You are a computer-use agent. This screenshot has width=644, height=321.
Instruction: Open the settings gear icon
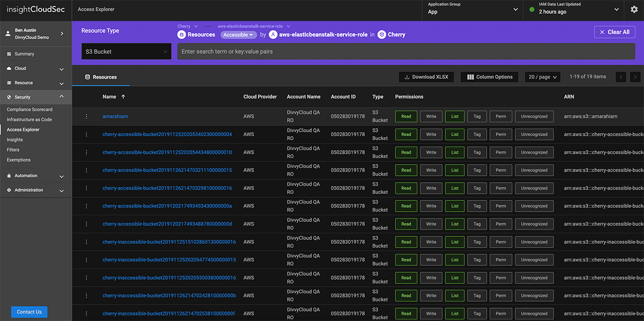(x=634, y=10)
